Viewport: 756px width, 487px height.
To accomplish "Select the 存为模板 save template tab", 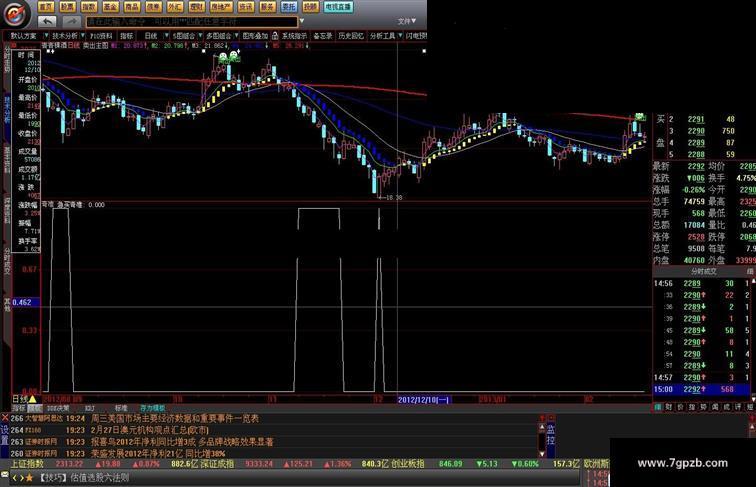I will (152, 408).
